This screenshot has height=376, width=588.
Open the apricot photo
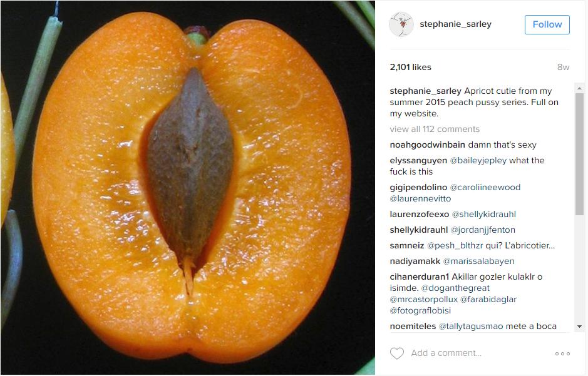pos(187,188)
